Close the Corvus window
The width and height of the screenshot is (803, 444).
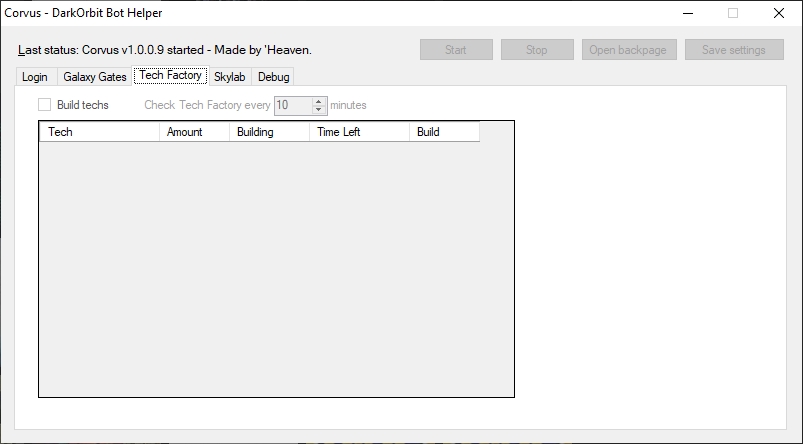coord(779,13)
